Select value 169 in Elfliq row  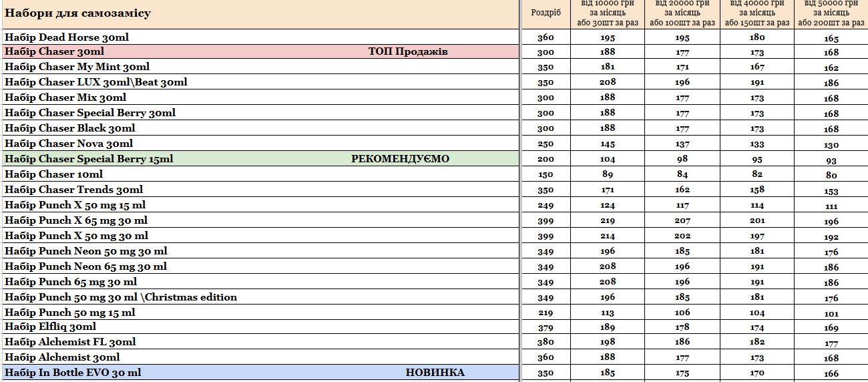(831, 328)
